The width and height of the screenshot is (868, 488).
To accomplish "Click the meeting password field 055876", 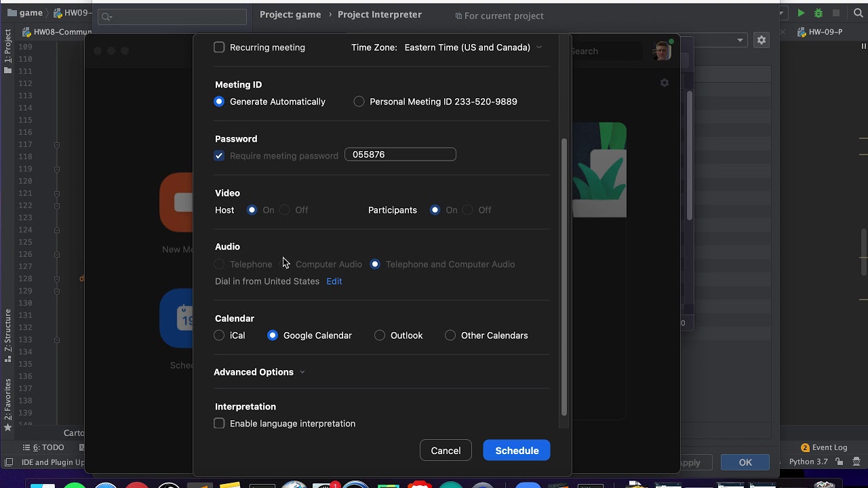I will [x=400, y=155].
